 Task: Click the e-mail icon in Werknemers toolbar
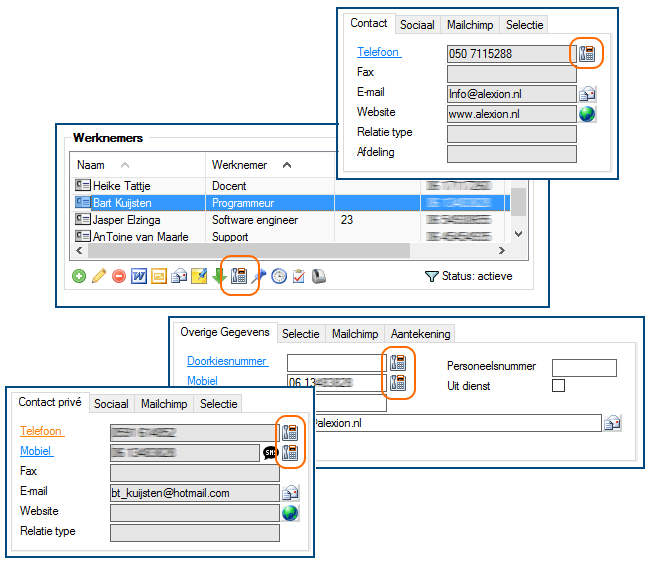coord(179,276)
